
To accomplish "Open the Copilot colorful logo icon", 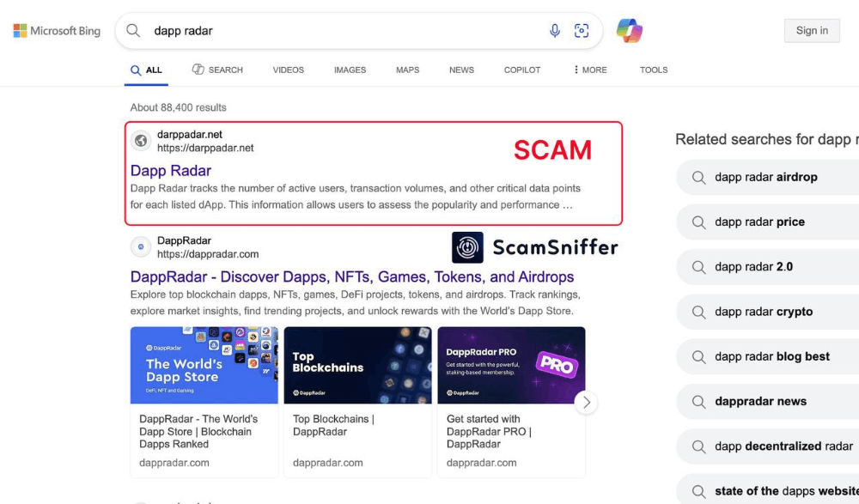I will 630,31.
